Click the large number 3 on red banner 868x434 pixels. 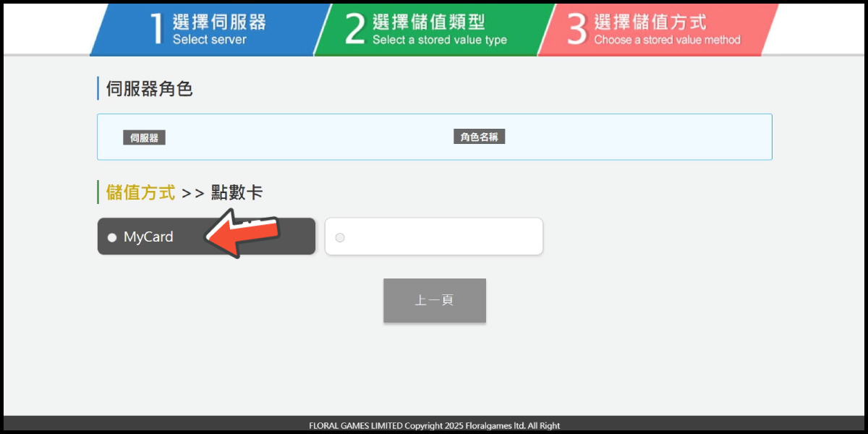point(576,30)
